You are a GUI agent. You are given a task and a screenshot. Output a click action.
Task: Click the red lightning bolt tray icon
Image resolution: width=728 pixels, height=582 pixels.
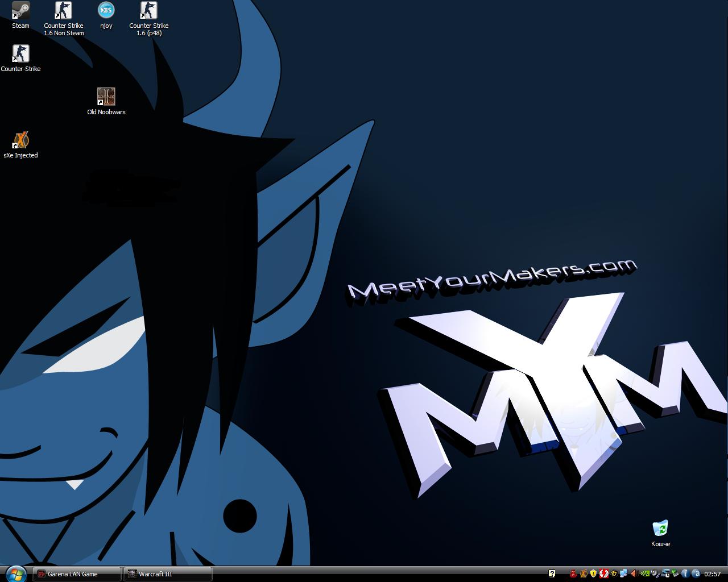(x=604, y=573)
